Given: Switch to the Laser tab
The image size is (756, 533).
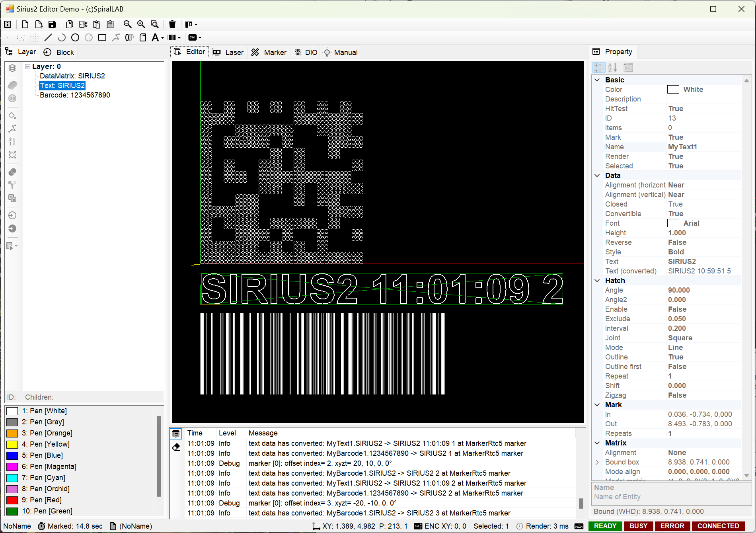Looking at the screenshot, I should pyautogui.click(x=228, y=52).
